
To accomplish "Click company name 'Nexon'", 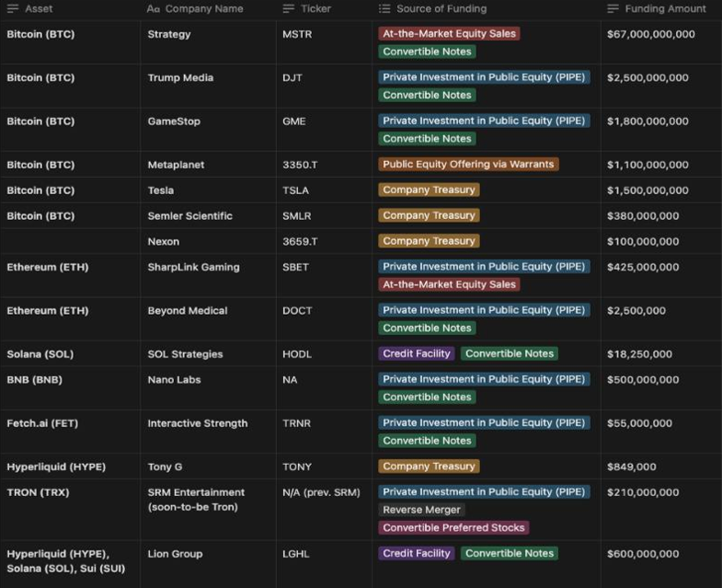I will tap(164, 241).
